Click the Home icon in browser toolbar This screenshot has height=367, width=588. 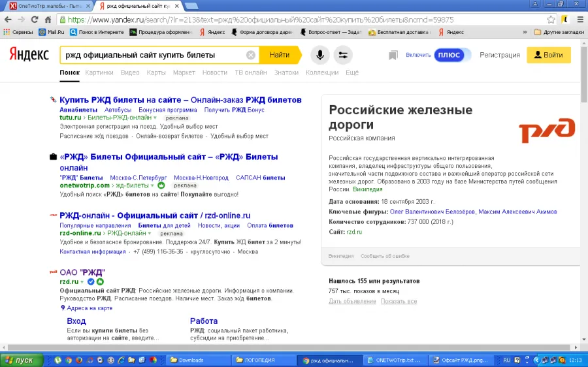[x=48, y=20]
